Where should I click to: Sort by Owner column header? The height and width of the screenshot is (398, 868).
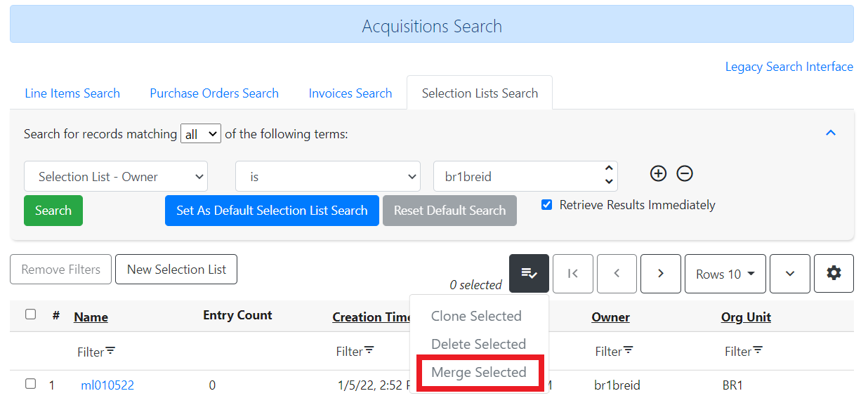point(611,317)
